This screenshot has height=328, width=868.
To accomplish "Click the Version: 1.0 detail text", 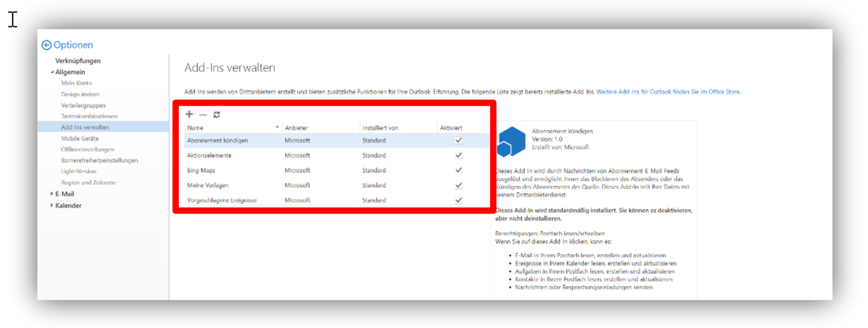I will pyautogui.click(x=547, y=139).
